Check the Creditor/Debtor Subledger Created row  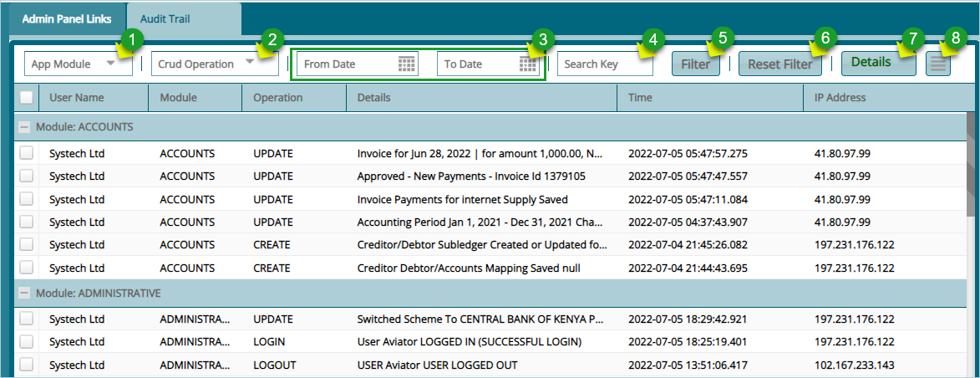click(26, 245)
